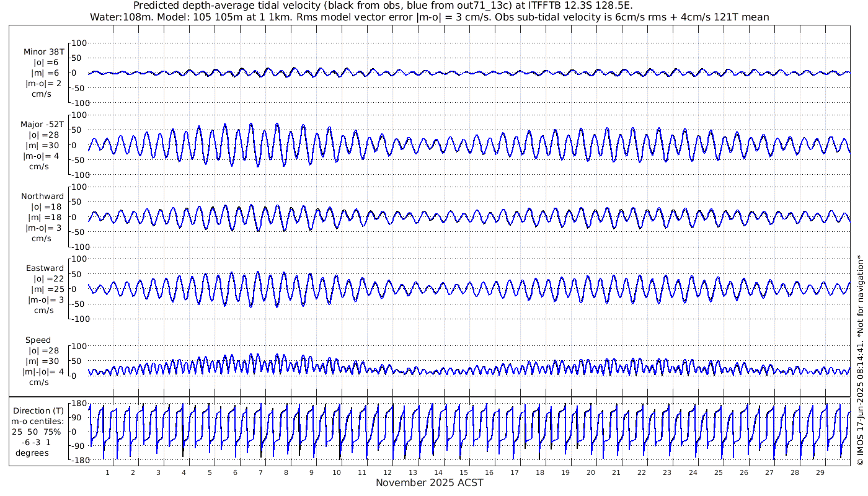The height and width of the screenshot is (496, 868).
Task: Click the '|m-o|= 3' value under Northward
Action: point(43,228)
